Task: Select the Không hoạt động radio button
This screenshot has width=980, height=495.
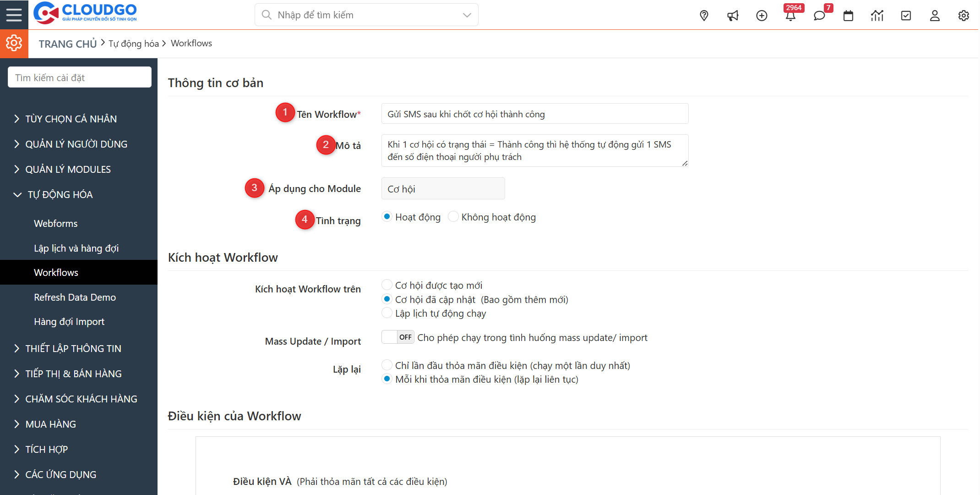Action: (453, 216)
